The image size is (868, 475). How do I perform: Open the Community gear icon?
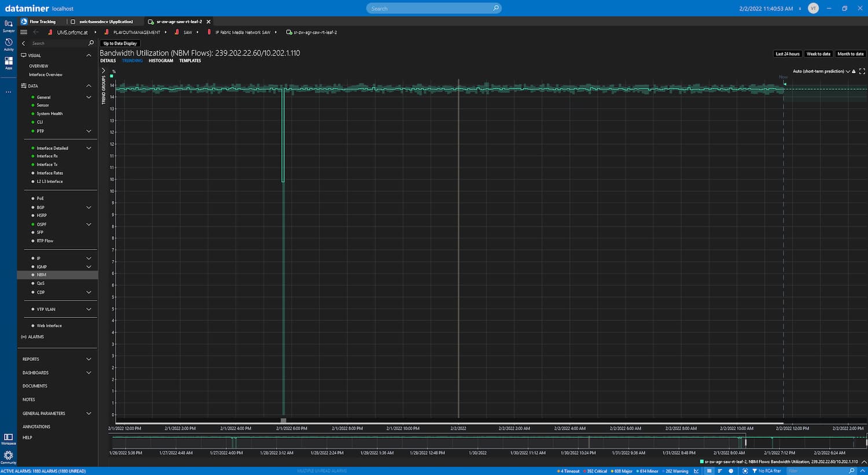point(9,457)
